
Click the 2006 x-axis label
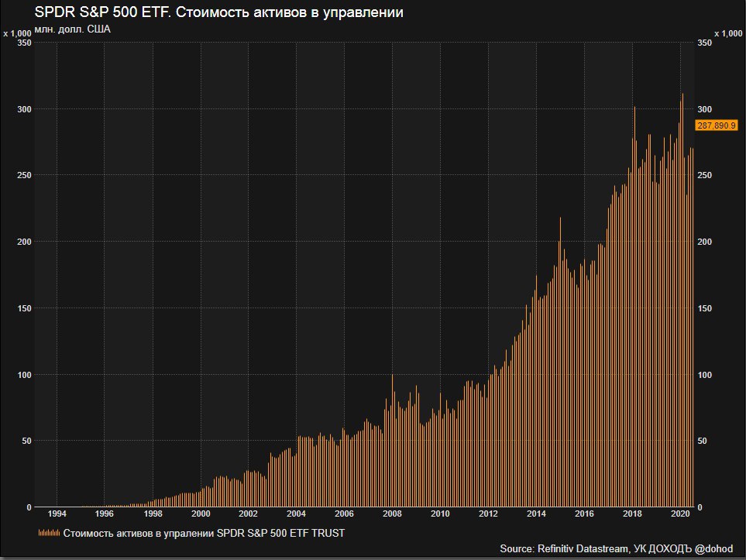coord(344,514)
